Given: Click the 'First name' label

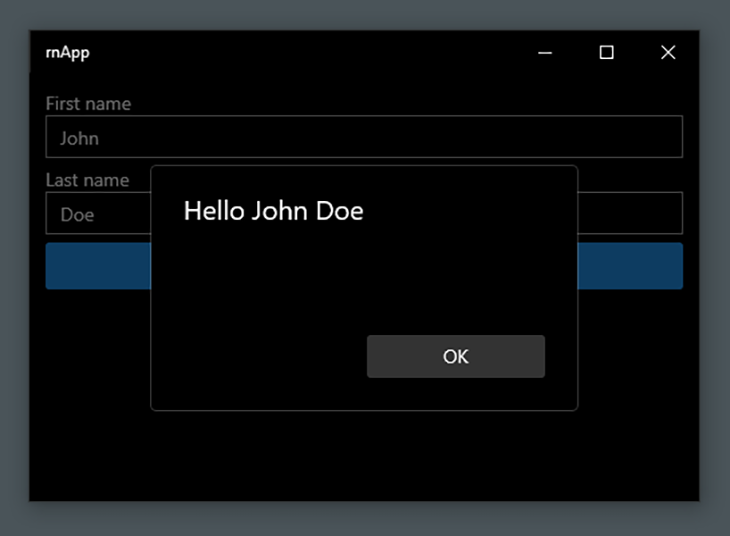Looking at the screenshot, I should pos(88,103).
